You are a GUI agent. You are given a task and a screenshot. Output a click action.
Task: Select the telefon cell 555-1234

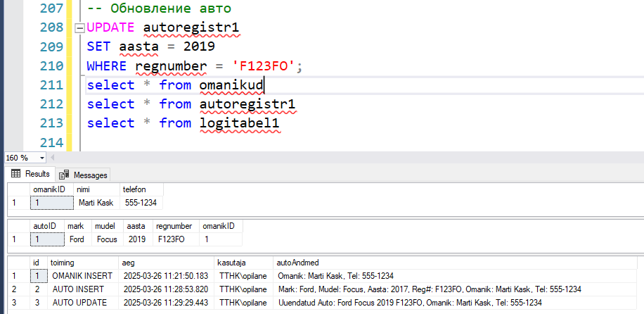point(141,203)
